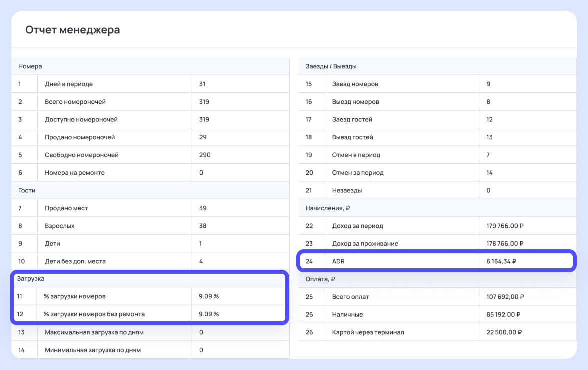Click the 'Номера на ремонте' row
588x370 pixels.
click(x=150, y=173)
